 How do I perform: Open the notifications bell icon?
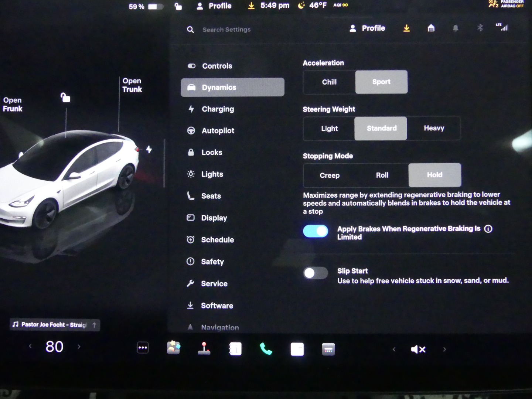coord(456,28)
